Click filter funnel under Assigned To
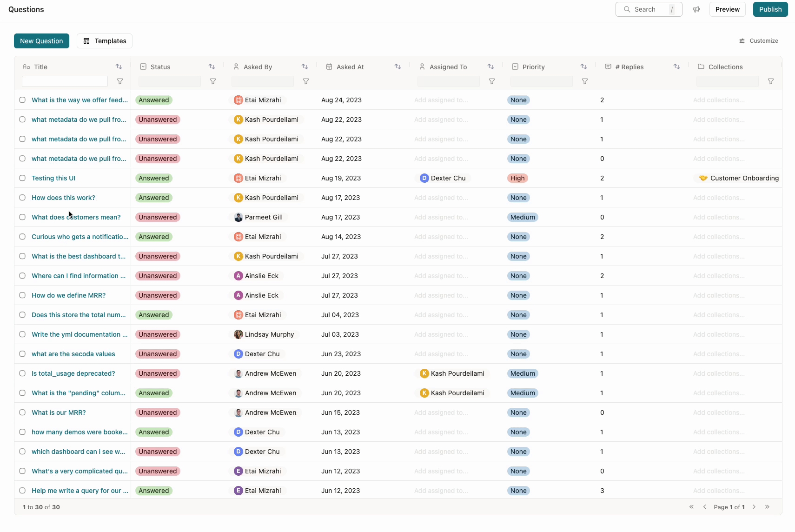795x532 pixels. 492,81
